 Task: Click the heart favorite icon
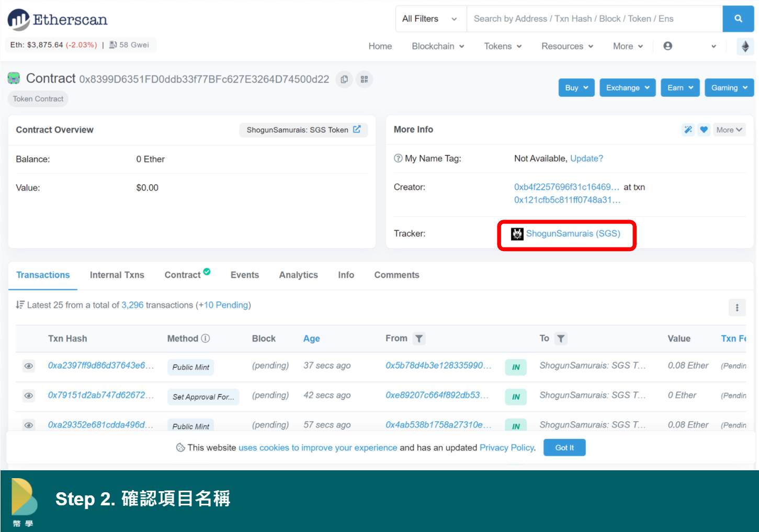(704, 130)
